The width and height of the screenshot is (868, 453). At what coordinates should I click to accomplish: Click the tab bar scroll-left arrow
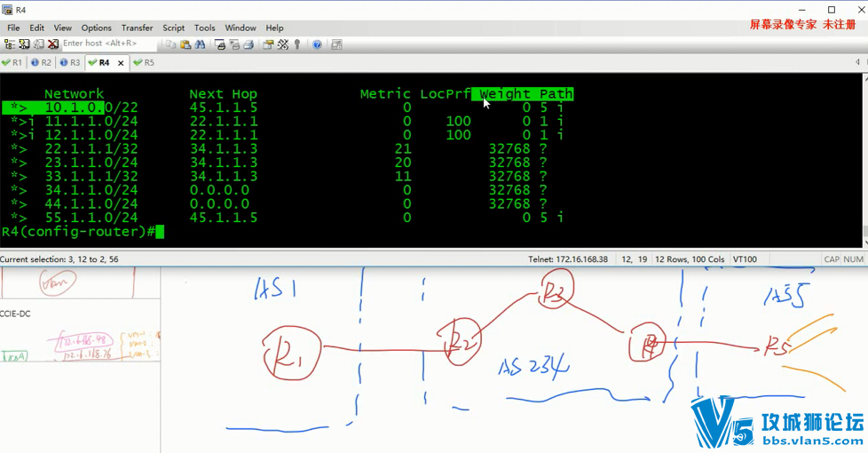[x=857, y=62]
